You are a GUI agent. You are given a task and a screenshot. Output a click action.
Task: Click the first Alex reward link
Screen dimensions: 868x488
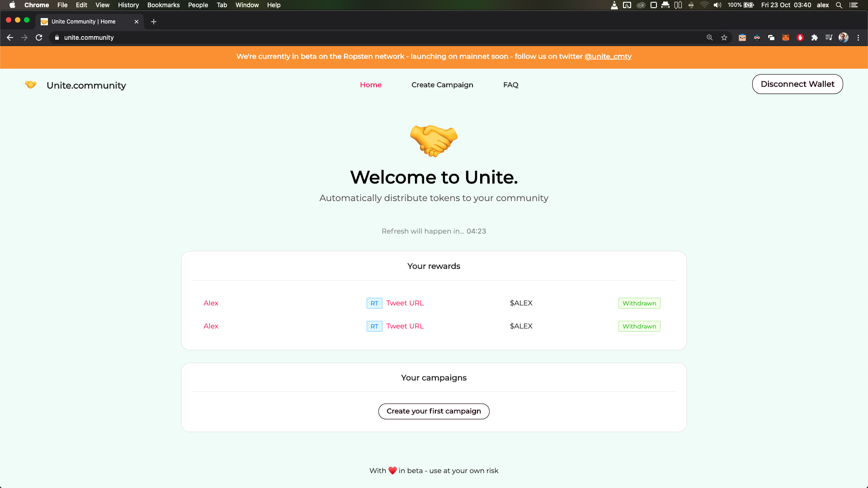[x=211, y=303]
